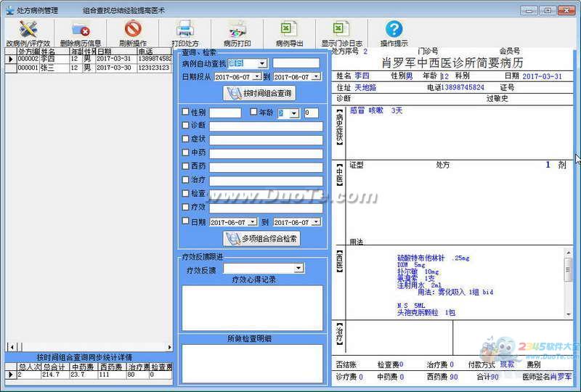
Task: Click the 头孢克肟颗粒 1包 line
Action: 426,313
